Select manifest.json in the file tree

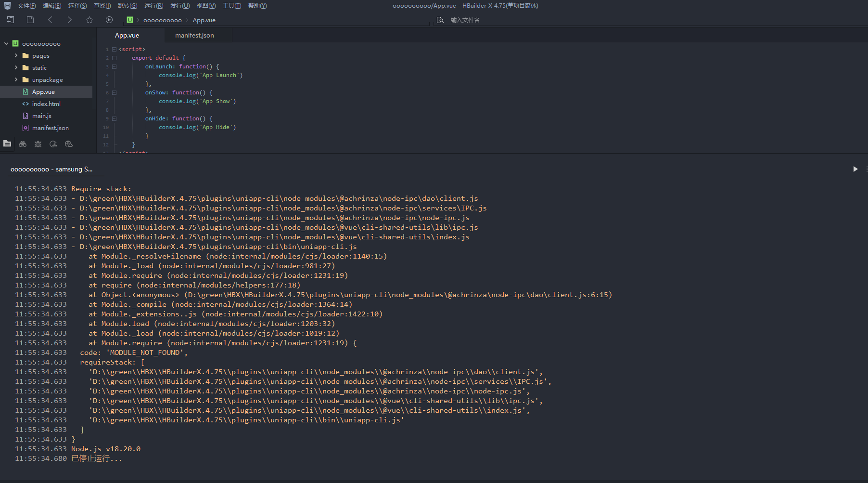click(46, 128)
